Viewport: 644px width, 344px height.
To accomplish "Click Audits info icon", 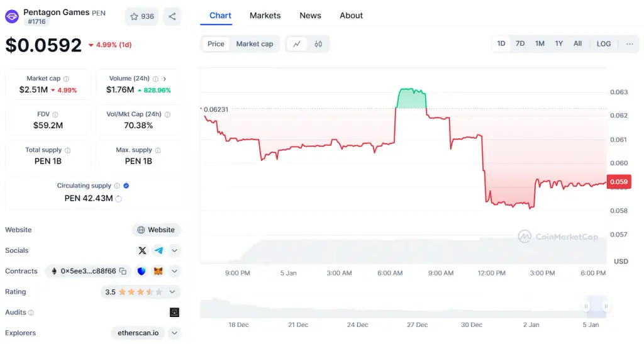I will pos(31,313).
